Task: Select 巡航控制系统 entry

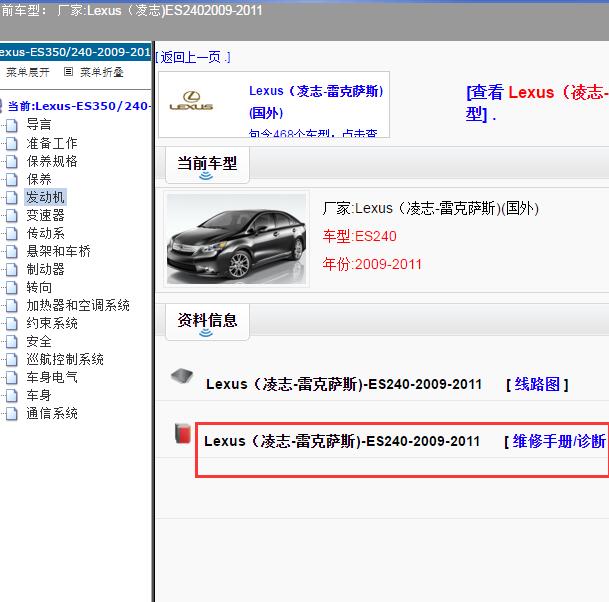Action: (65, 360)
